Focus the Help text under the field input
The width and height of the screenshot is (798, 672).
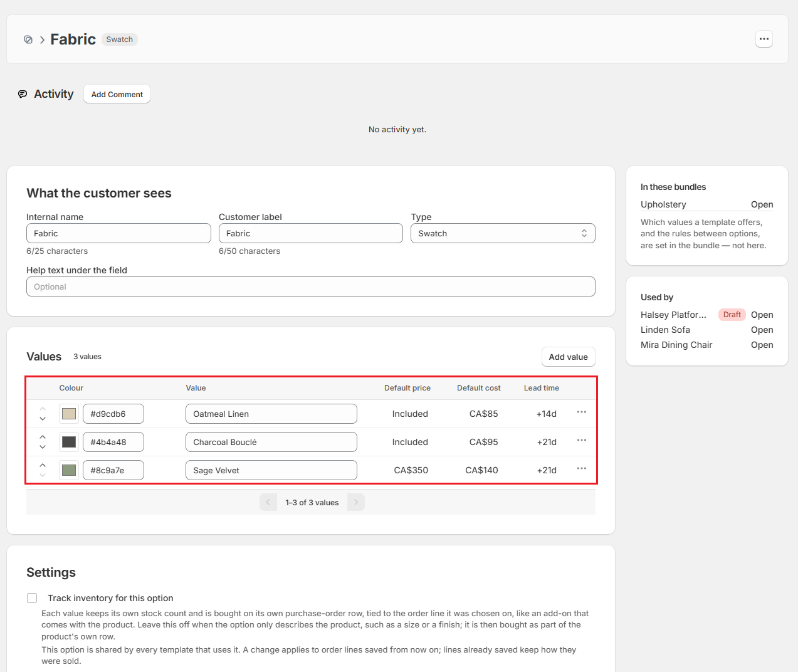(x=310, y=286)
